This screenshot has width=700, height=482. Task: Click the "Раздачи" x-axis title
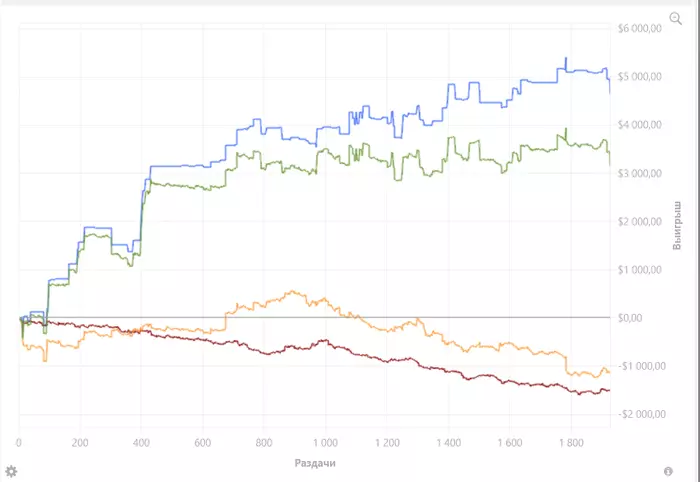coord(315,463)
